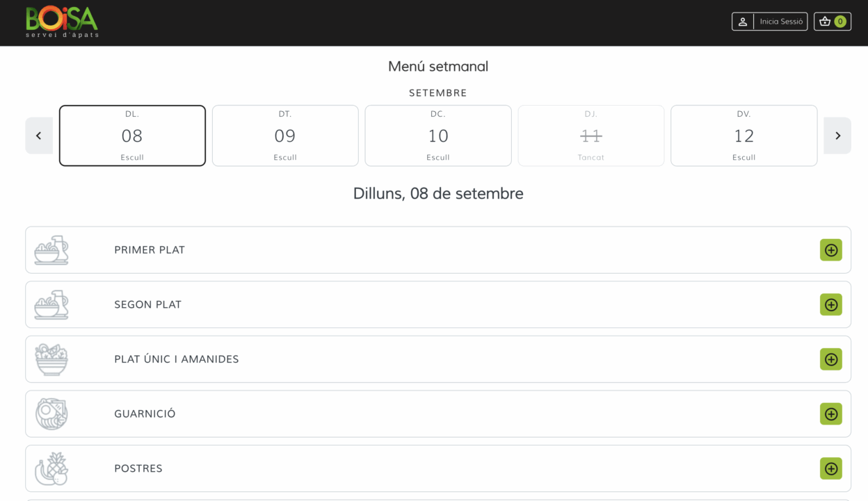This screenshot has width=868, height=501.
Task: Select Wednesday 10 day tab
Action: click(438, 135)
